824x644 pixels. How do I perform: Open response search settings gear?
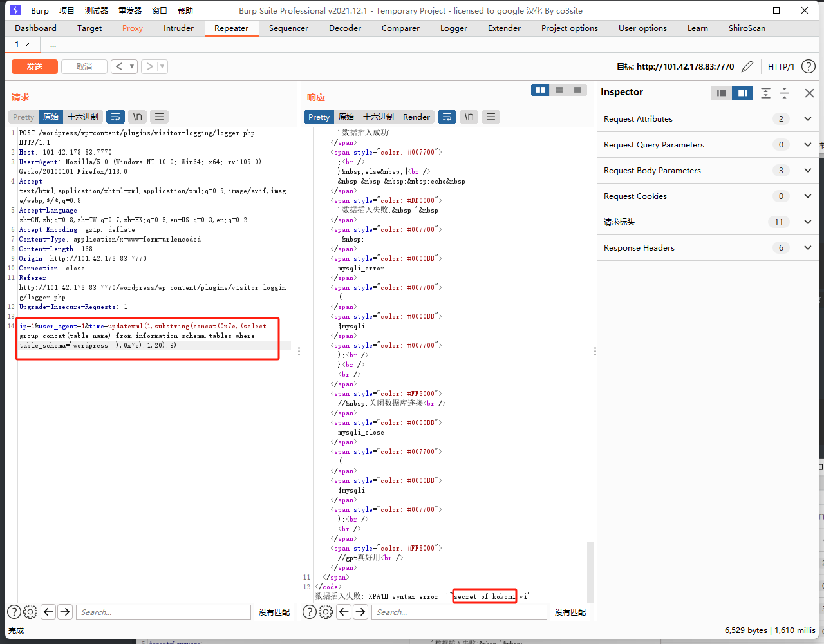pos(326,612)
